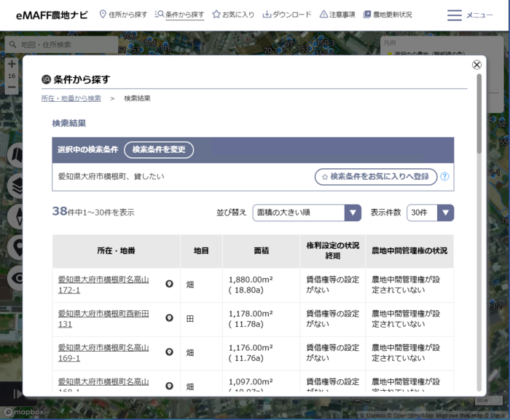Click 愛知県大府市横根町、貸したい condition text
The width and height of the screenshot is (510, 420).
coord(111,177)
